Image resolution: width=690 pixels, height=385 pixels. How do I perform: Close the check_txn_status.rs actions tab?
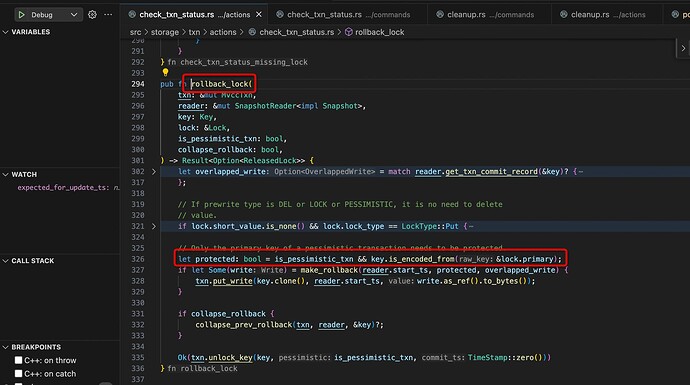tap(259, 15)
